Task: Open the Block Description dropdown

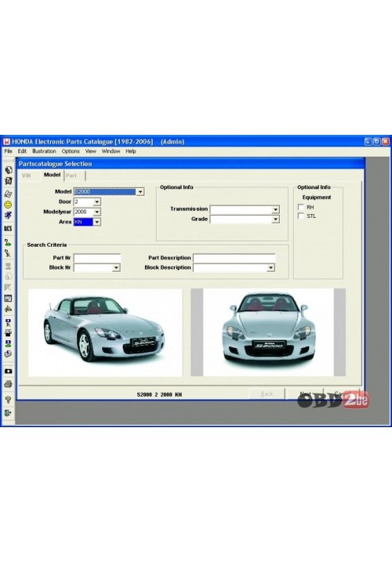Action: click(270, 267)
